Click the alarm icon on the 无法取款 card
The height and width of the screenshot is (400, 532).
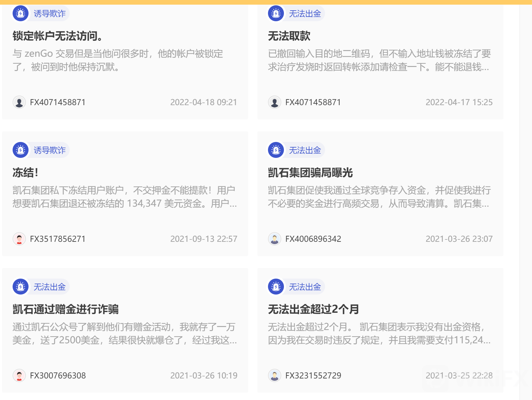coord(276,14)
